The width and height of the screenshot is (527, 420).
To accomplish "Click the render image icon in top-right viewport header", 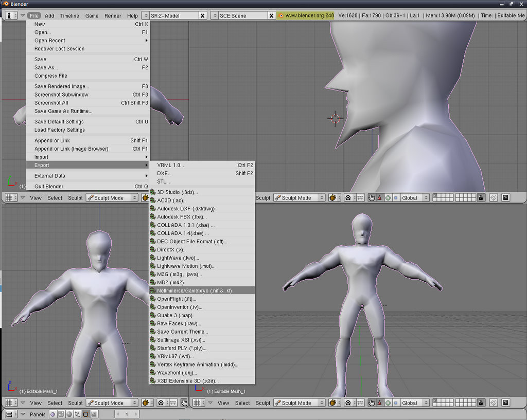I will [505, 197].
